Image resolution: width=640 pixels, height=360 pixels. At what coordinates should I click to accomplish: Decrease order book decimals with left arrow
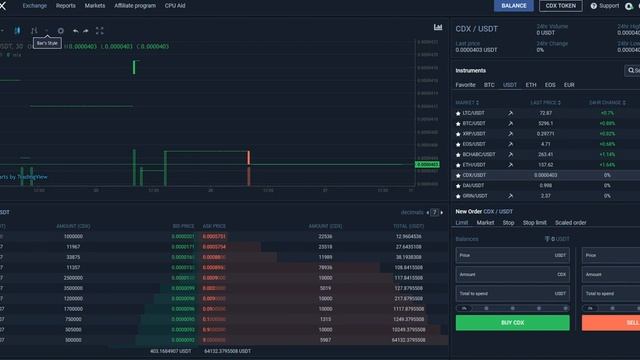tap(427, 212)
